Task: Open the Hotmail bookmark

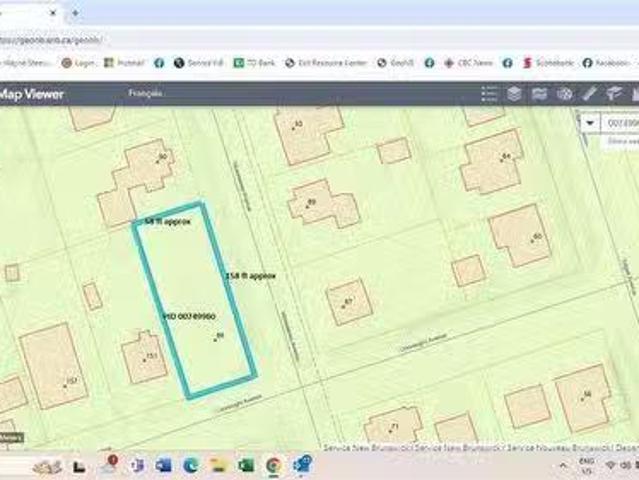Action: click(x=124, y=63)
